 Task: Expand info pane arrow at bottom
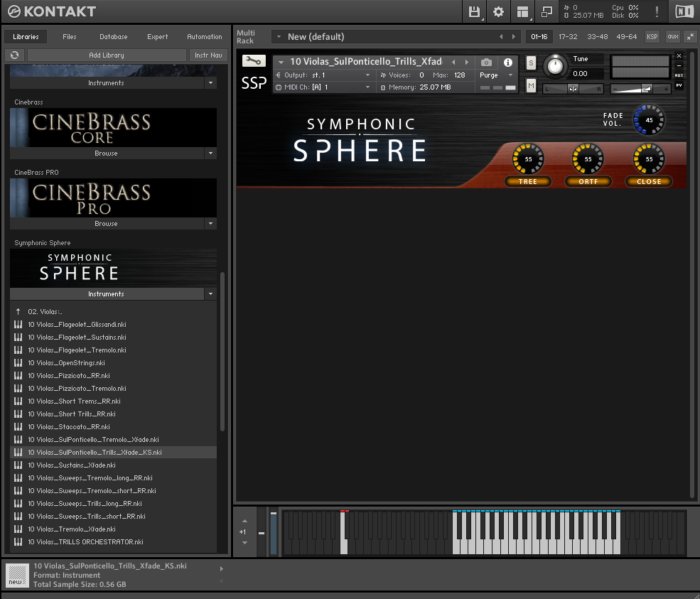tap(222, 568)
